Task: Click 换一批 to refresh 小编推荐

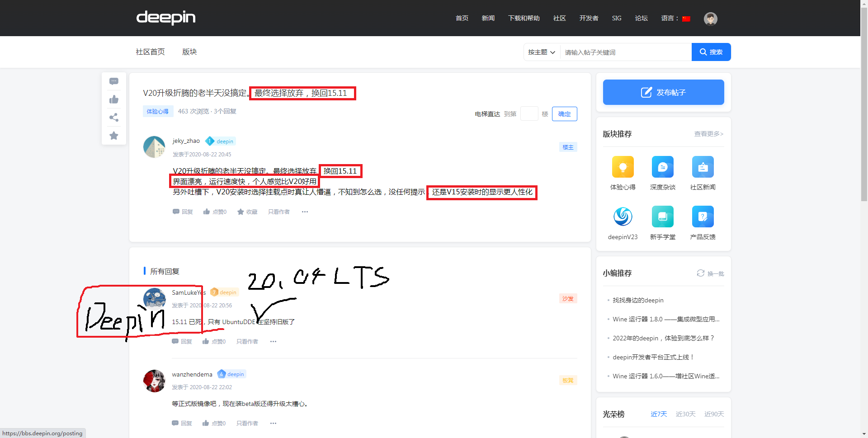Action: [x=710, y=273]
